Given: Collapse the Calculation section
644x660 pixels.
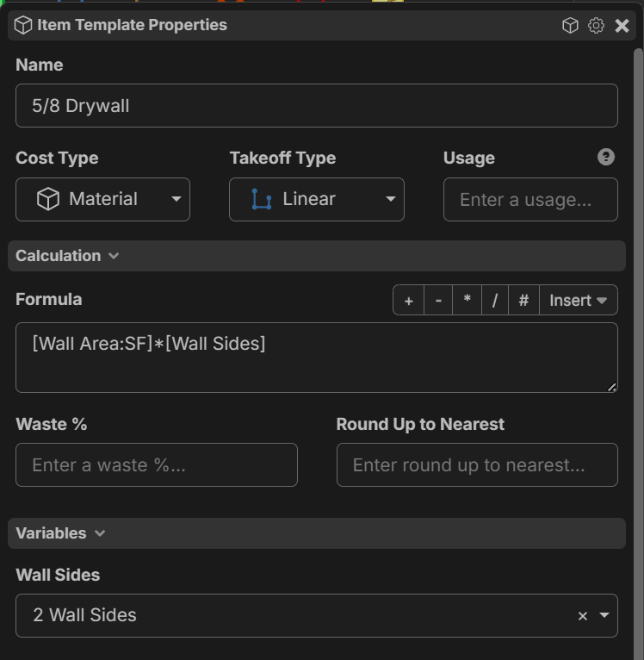Looking at the screenshot, I should (x=67, y=256).
